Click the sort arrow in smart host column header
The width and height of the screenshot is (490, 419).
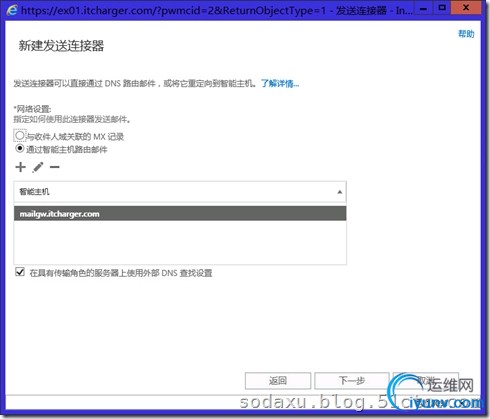point(339,192)
